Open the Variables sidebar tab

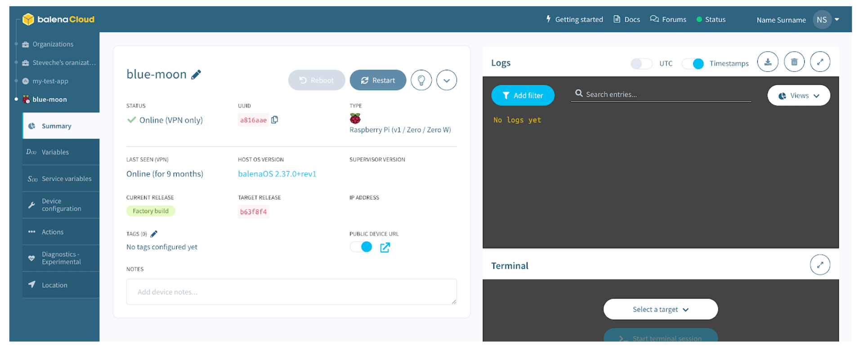pyautogui.click(x=55, y=152)
